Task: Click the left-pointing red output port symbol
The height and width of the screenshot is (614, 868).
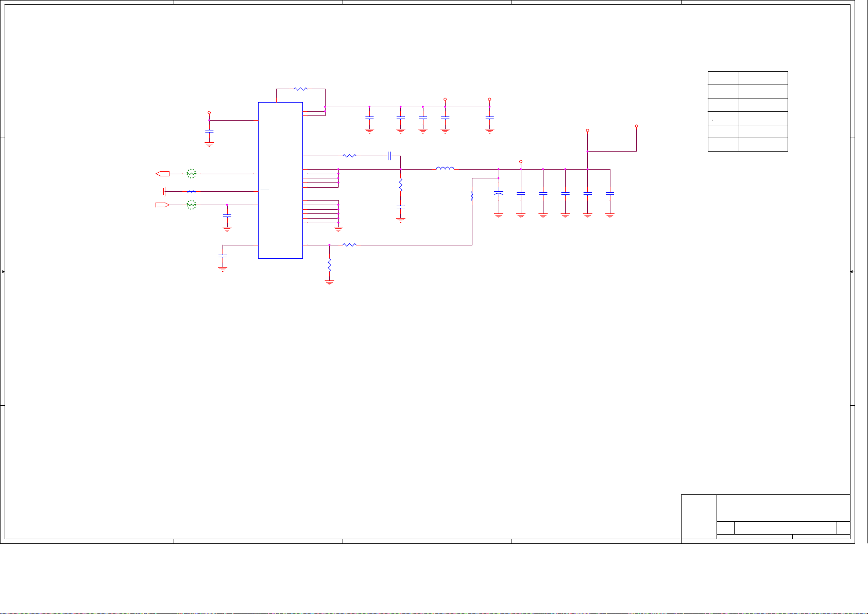Action: coord(163,174)
